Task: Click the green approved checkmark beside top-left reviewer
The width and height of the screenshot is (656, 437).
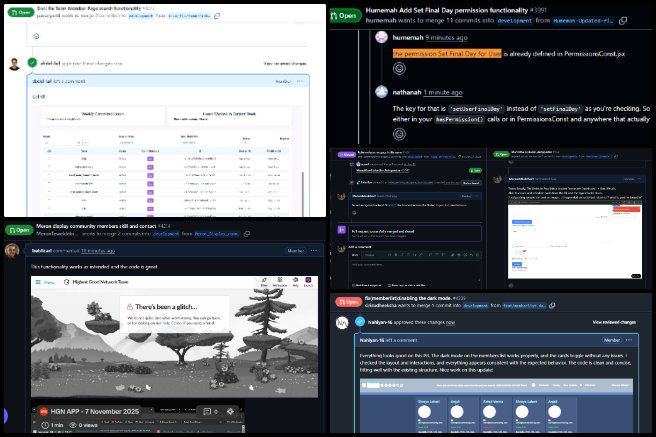Action: (32, 63)
